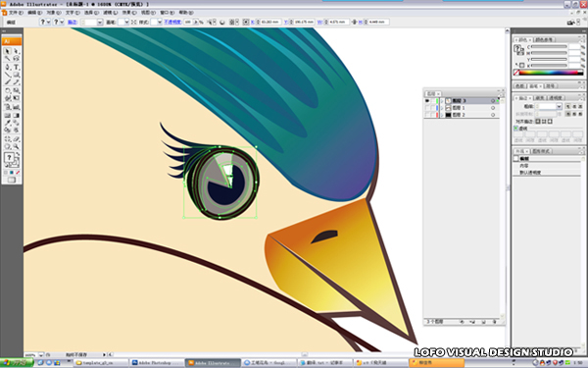Click the opacity value field
The image size is (588, 368).
click(188, 23)
